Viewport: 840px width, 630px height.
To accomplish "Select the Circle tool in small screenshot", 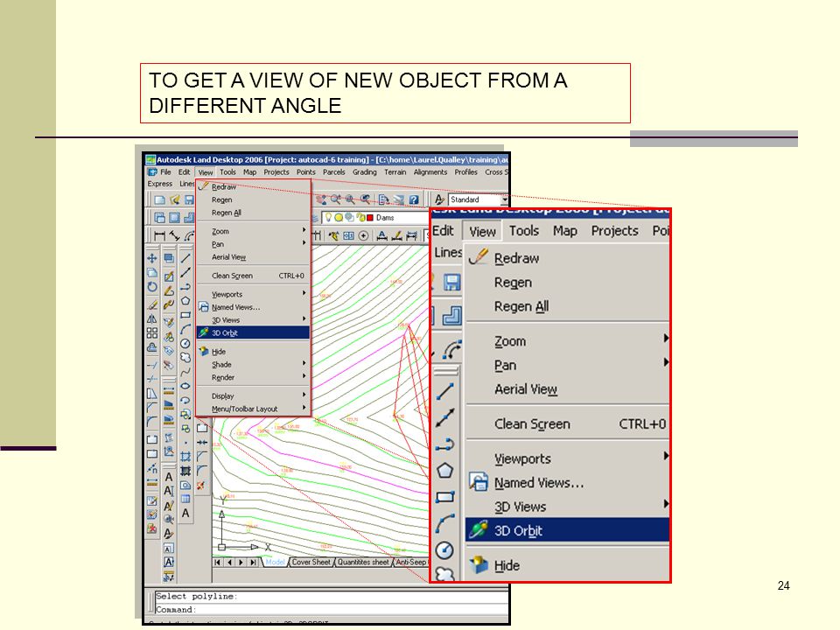I will pos(185,343).
